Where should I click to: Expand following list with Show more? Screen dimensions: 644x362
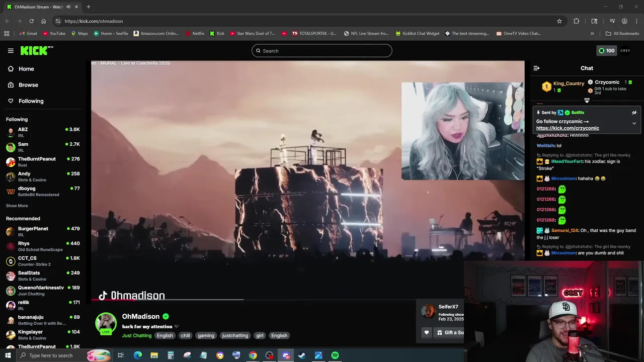point(17,206)
